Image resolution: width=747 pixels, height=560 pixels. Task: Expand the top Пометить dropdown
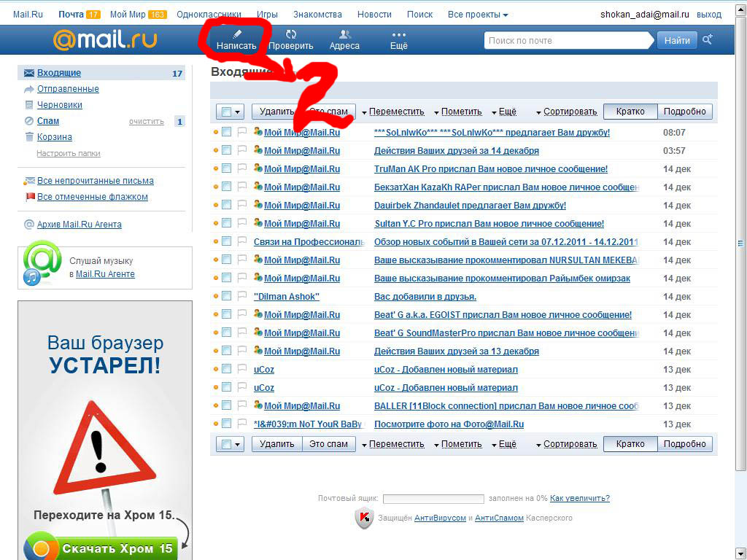(458, 112)
